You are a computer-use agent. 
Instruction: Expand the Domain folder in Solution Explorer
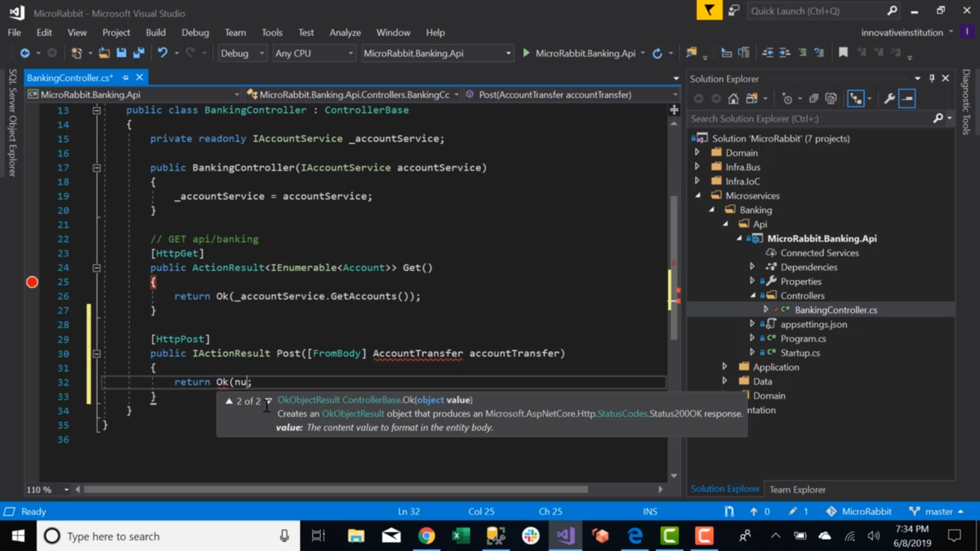point(697,153)
